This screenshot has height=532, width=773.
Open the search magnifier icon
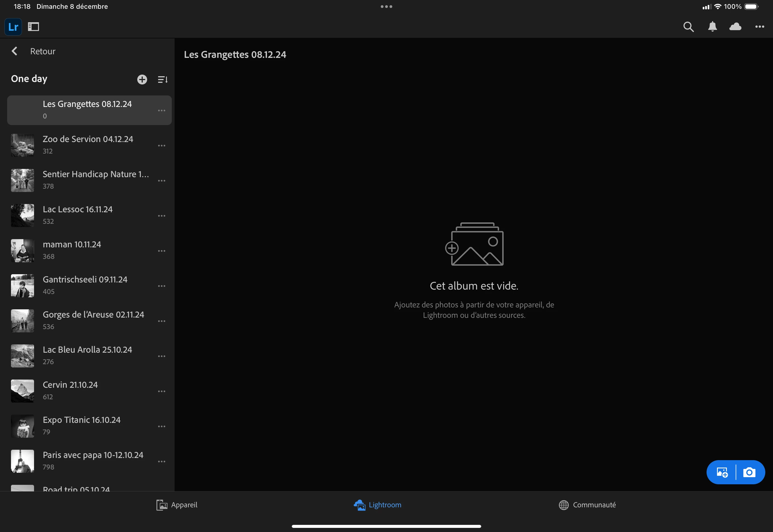[688, 27]
